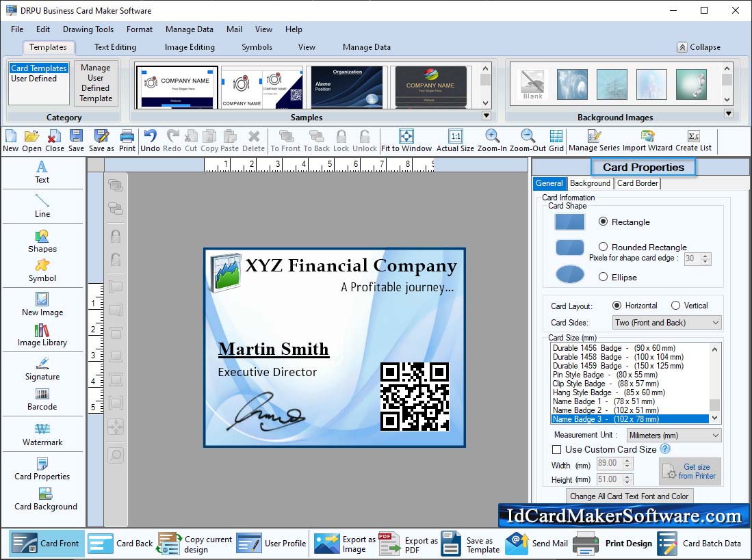The height and width of the screenshot is (560, 752).
Task: Click Export as PDF
Action: (x=408, y=543)
